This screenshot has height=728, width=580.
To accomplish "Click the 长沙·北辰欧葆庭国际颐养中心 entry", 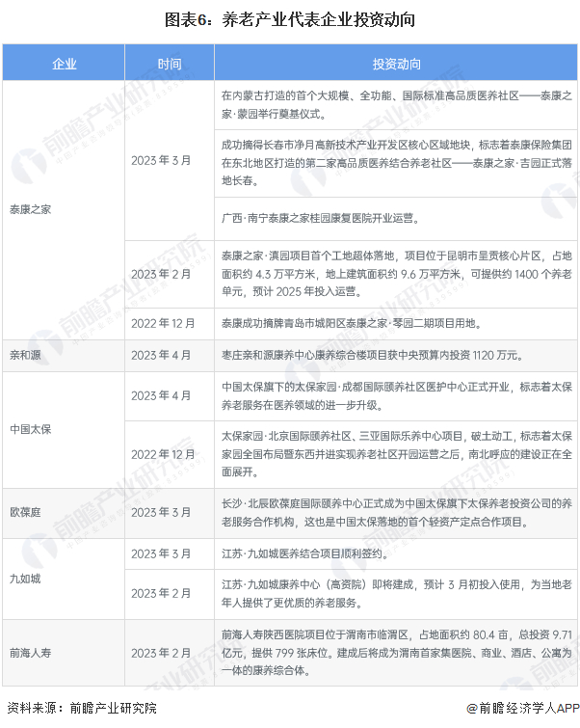I will pyautogui.click(x=396, y=513).
